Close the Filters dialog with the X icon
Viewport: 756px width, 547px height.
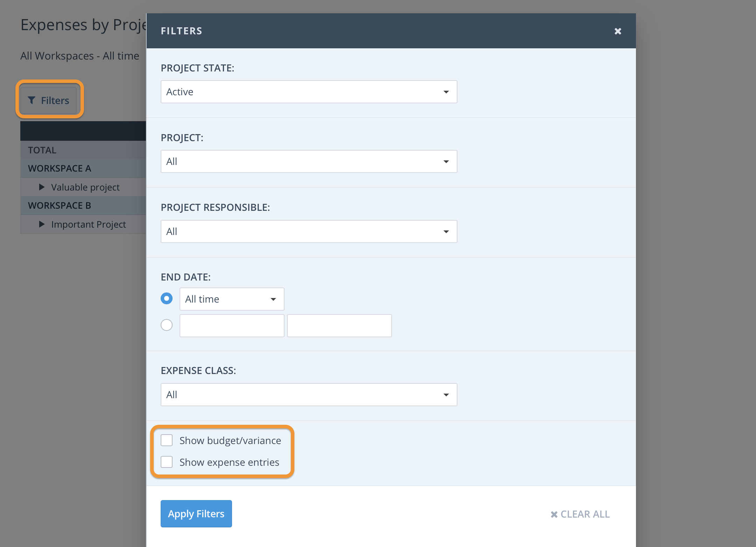point(617,31)
